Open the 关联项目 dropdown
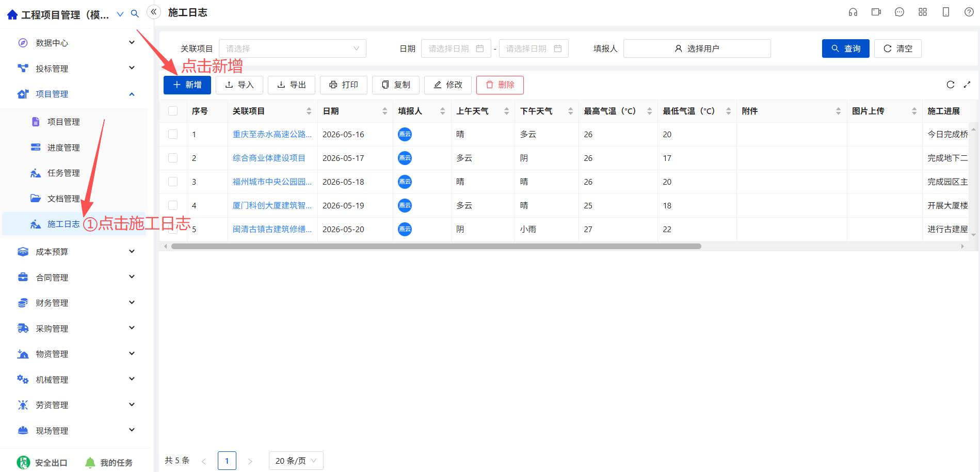980x472 pixels. click(x=293, y=48)
